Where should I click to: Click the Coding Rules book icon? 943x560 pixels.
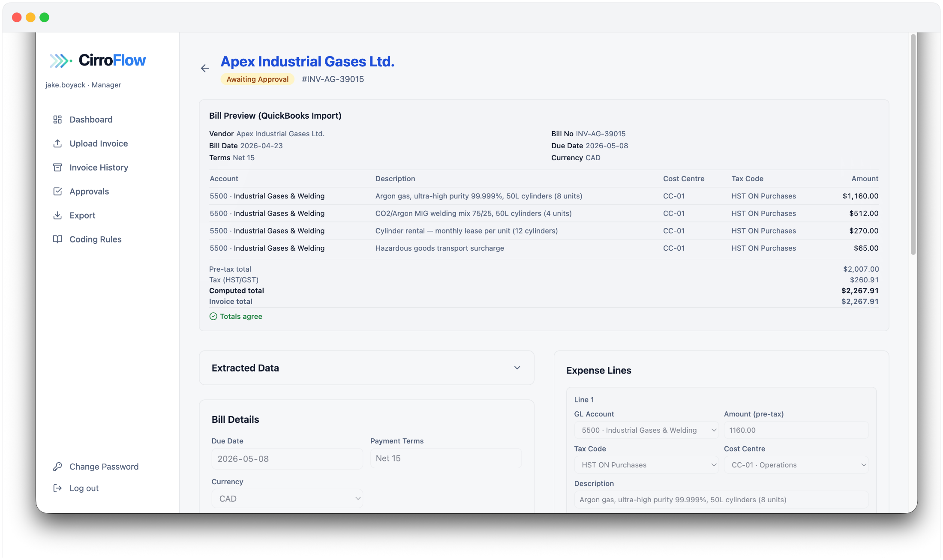point(57,240)
